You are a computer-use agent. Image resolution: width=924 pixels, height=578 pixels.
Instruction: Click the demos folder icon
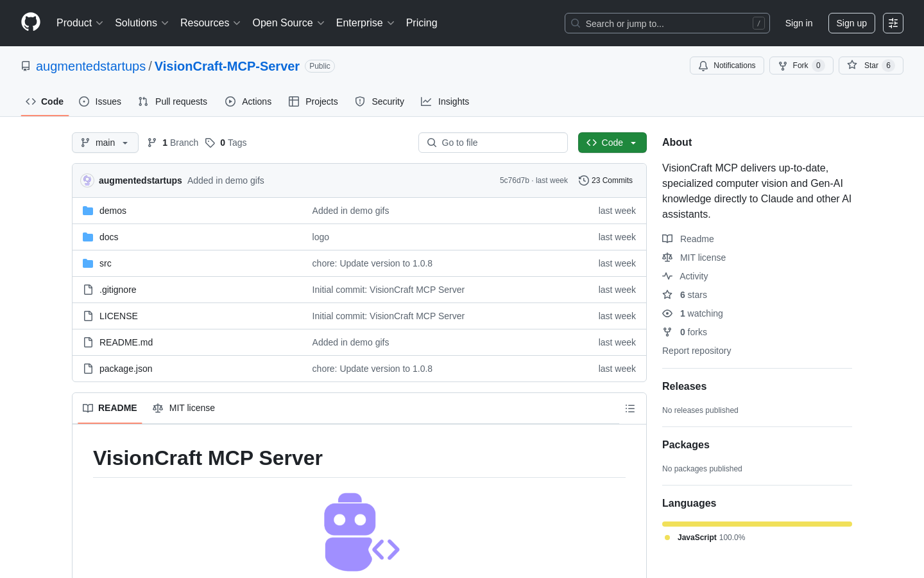[88, 211]
